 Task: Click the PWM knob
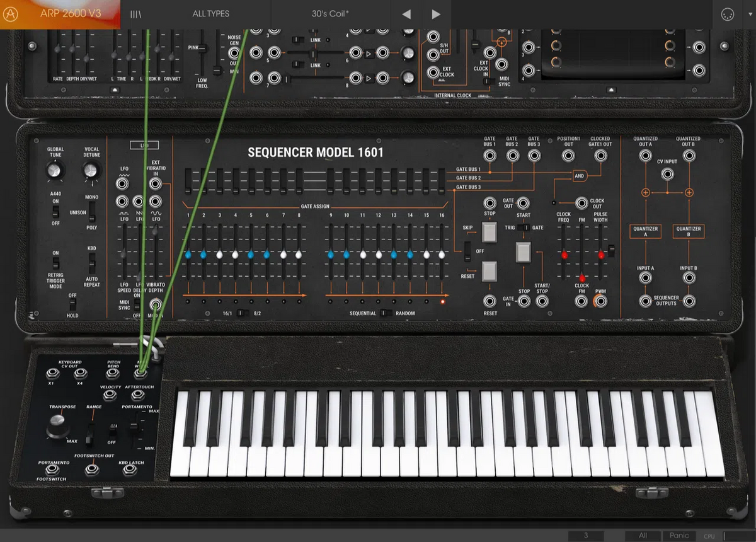point(600,302)
